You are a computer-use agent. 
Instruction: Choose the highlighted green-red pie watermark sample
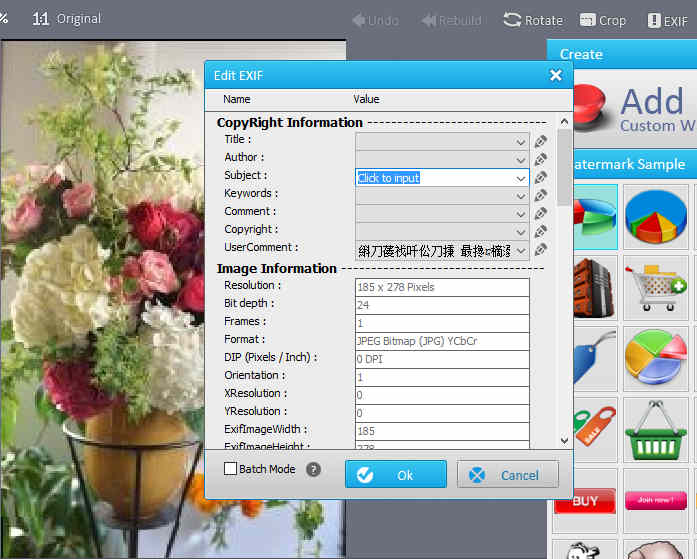click(596, 217)
